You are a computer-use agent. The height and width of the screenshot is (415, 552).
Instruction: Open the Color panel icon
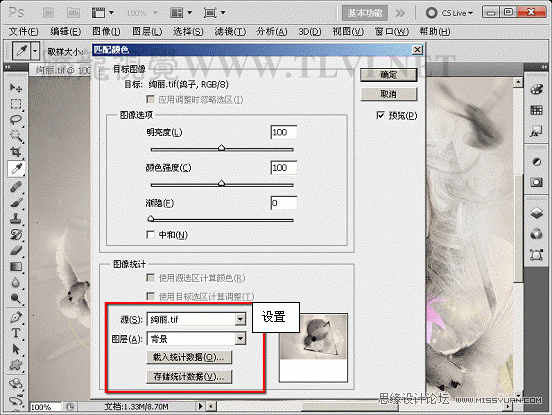coord(536,89)
